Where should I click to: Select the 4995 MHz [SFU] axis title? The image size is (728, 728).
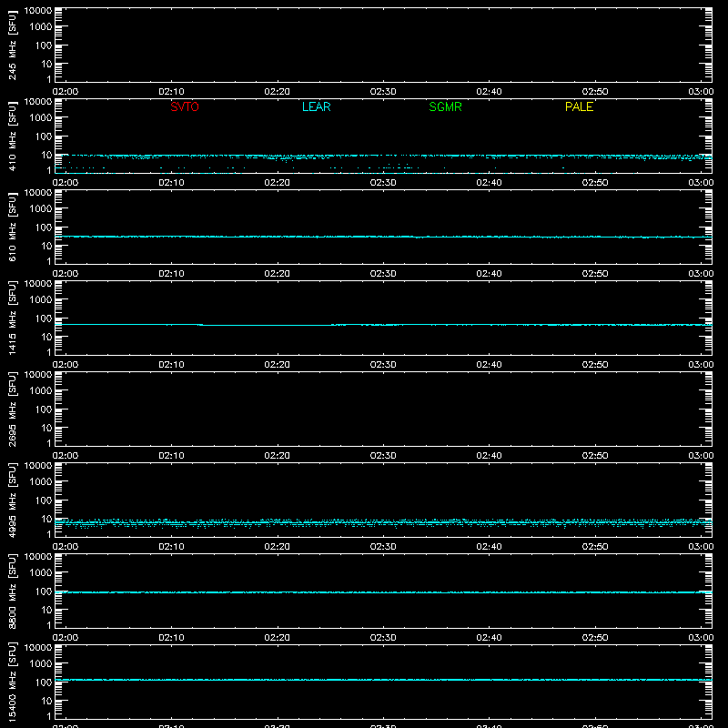(x=12, y=500)
